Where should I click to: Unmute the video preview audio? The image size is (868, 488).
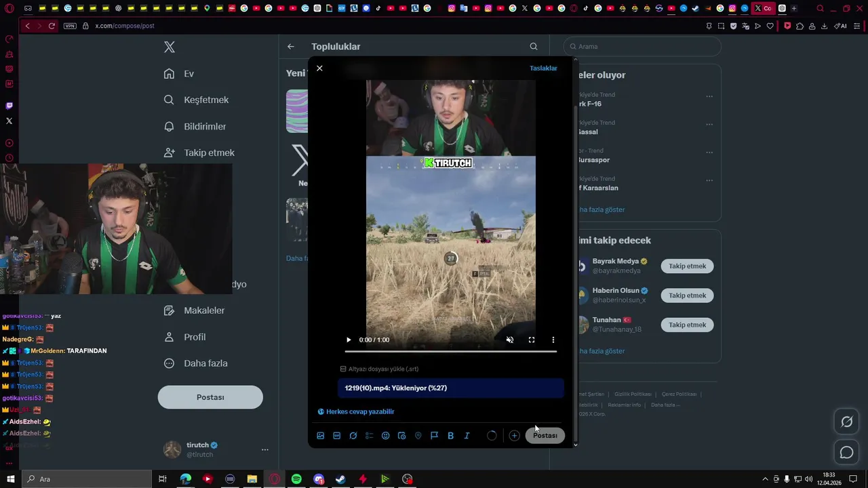pos(510,340)
